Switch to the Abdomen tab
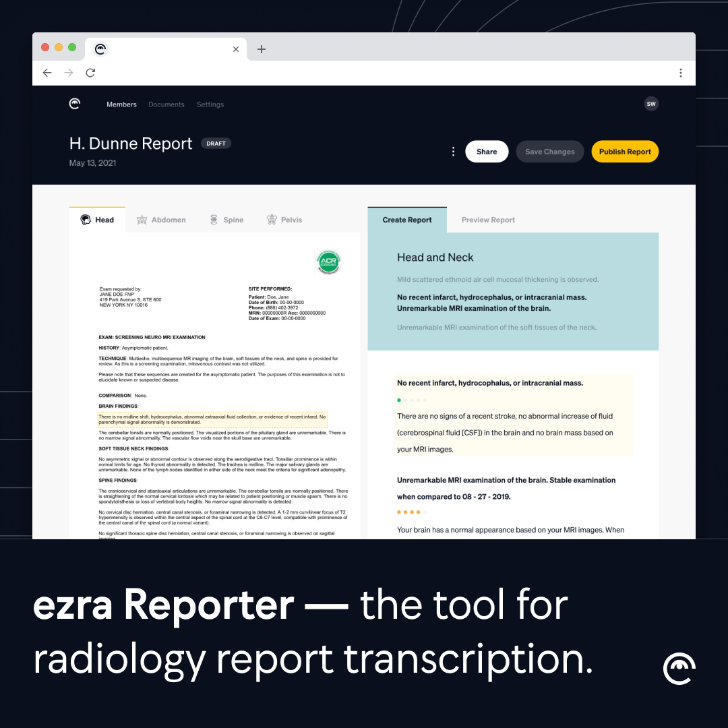Viewport: 728px width, 728px height. (161, 220)
